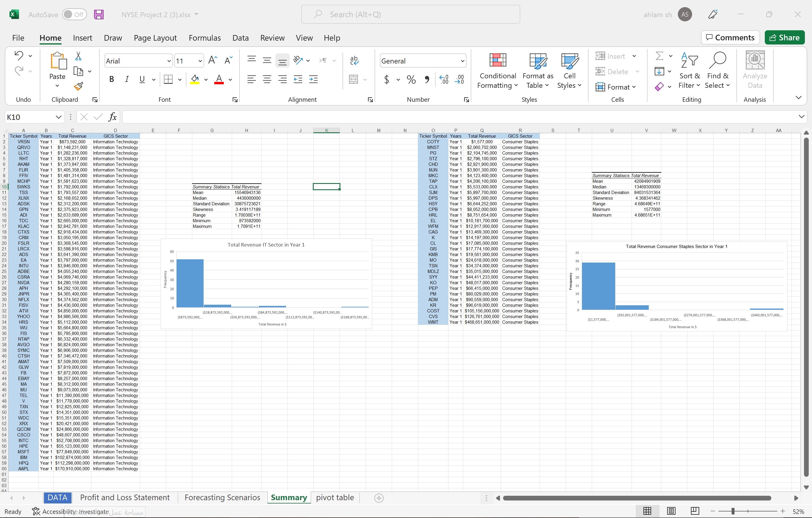Open Conditional Formatting options
Viewport: 812px width, 518px height.
coord(498,71)
